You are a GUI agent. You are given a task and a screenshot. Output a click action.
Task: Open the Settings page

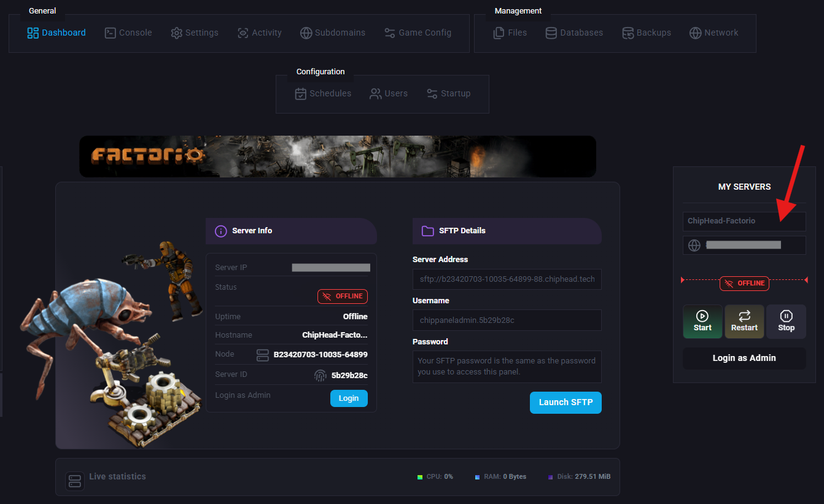tap(194, 33)
